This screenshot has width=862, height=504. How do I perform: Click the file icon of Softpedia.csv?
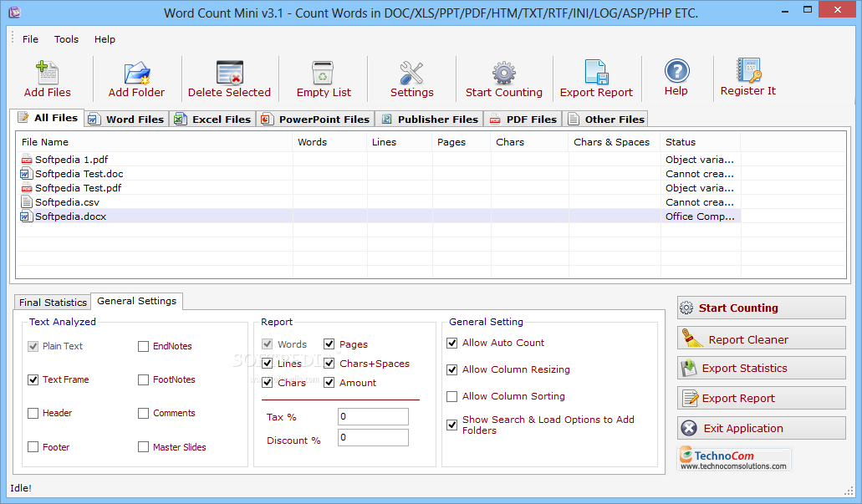[26, 201]
